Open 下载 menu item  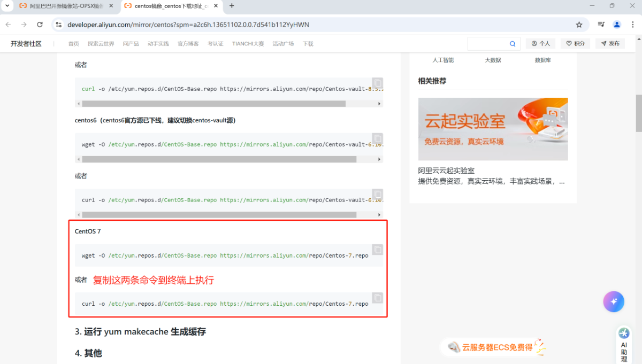[308, 44]
